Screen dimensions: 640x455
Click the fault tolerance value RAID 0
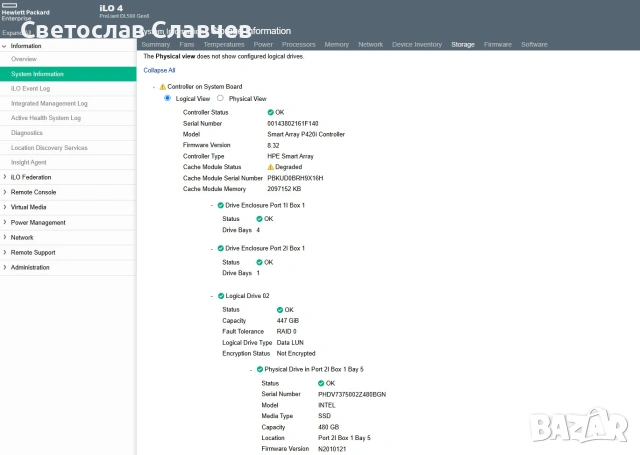tap(287, 331)
